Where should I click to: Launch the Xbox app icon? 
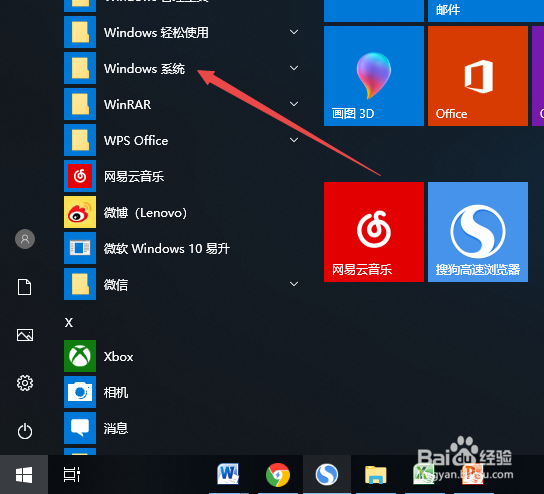pyautogui.click(x=80, y=356)
